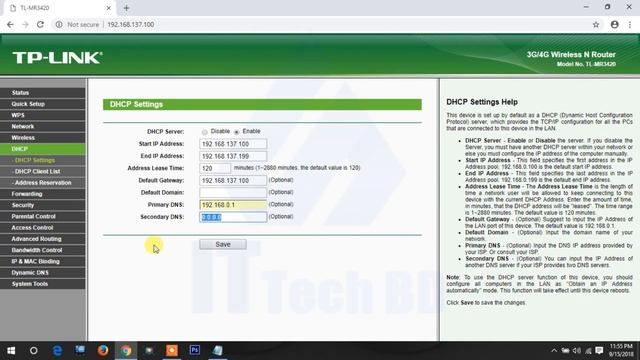Open the orange app on taskbar
Image resolution: width=640 pixels, height=360 pixels.
tap(172, 351)
